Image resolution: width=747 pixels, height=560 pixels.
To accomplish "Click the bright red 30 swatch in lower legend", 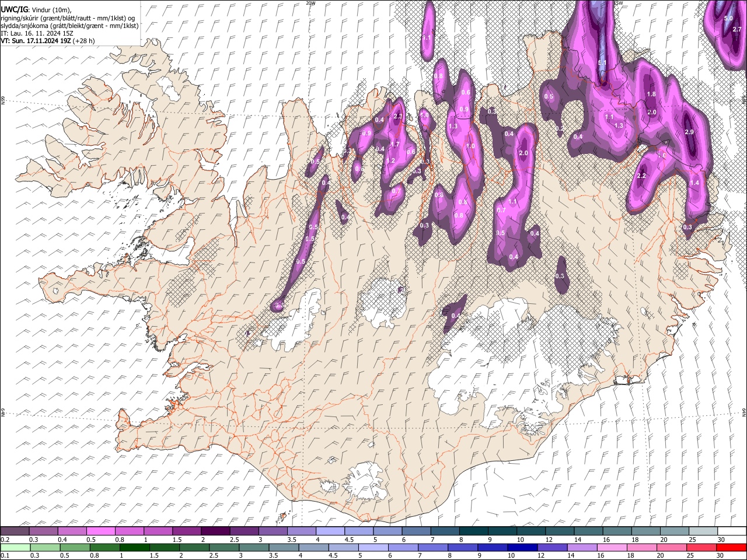I will [731, 547].
